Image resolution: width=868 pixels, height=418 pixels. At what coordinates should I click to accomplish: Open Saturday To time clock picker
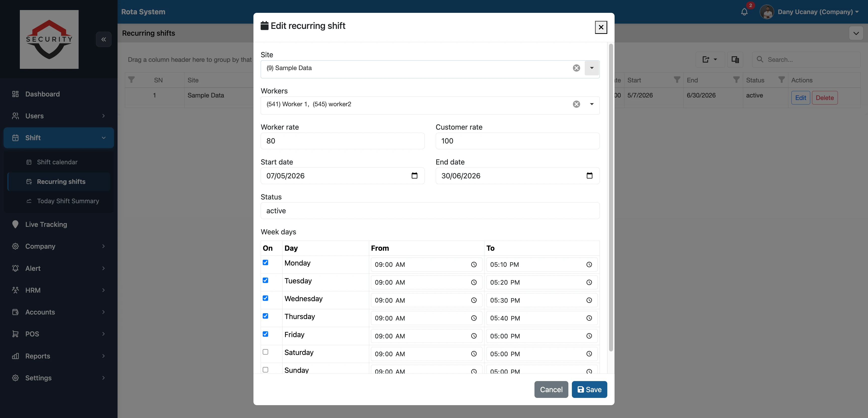click(589, 354)
